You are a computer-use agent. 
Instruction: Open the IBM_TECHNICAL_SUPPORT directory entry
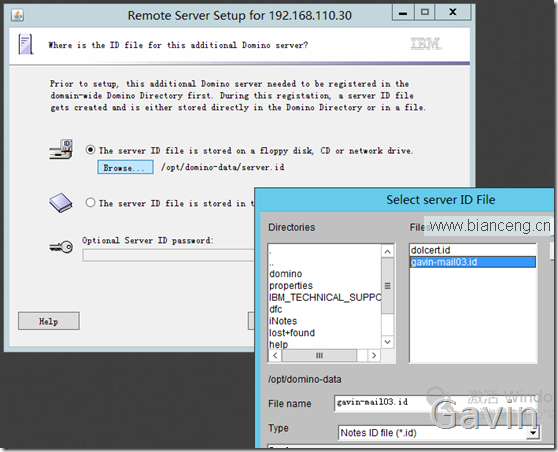click(x=325, y=297)
